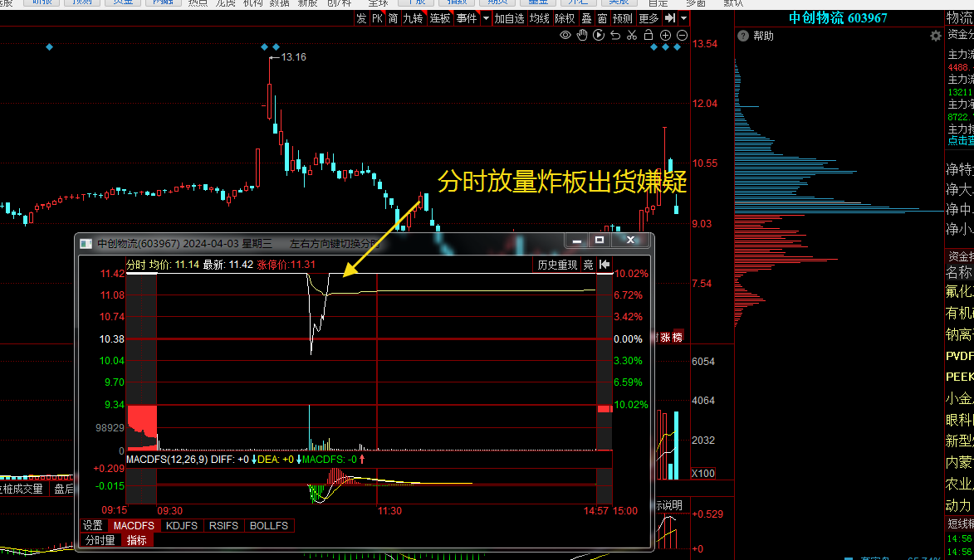This screenshot has height=560, width=974.
Task: Click the popup window's title bar icon
Action: (x=86, y=243)
